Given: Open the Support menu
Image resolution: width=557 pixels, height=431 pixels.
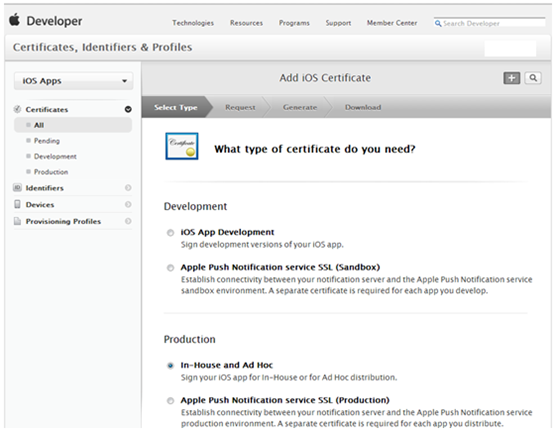Looking at the screenshot, I should [x=338, y=23].
